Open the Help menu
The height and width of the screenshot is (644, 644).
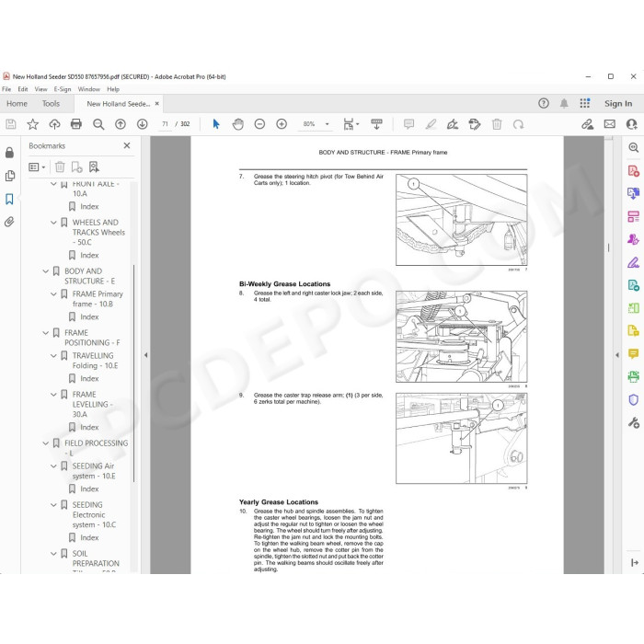click(x=113, y=89)
